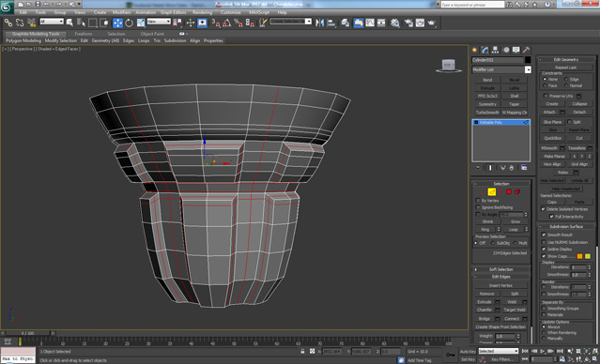Click the Select and Link chain icon
Viewport: 600px width, 364px height.
coord(8,23)
